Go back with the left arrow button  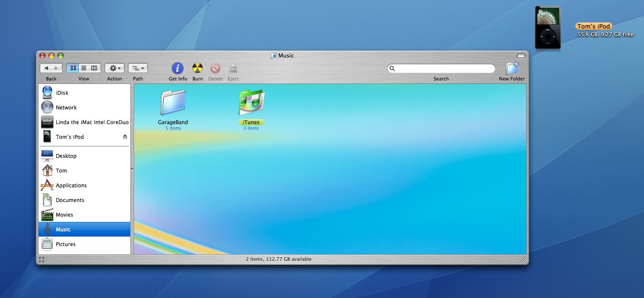[46, 68]
